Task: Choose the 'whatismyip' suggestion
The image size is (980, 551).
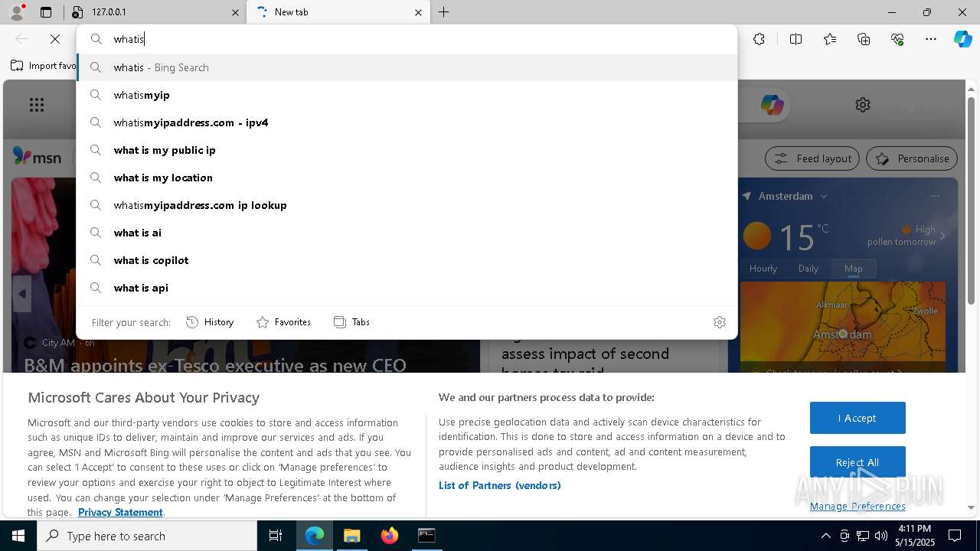Action: pos(407,95)
